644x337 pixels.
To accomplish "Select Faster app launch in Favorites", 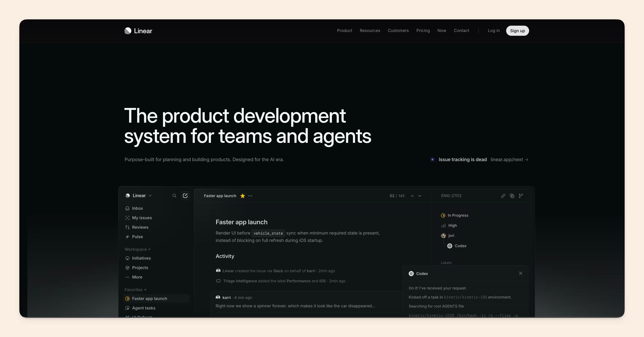I will 157,299.
